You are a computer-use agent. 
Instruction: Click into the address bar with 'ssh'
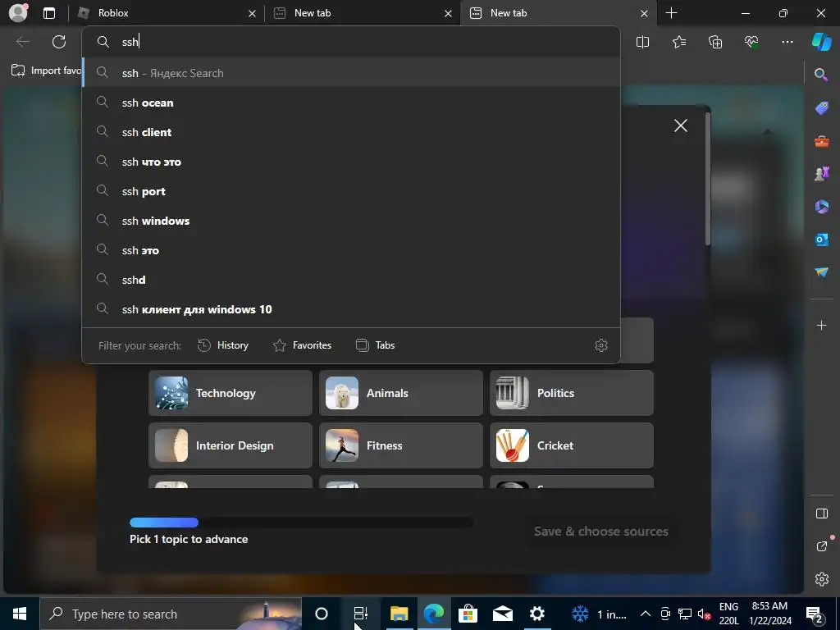point(351,42)
